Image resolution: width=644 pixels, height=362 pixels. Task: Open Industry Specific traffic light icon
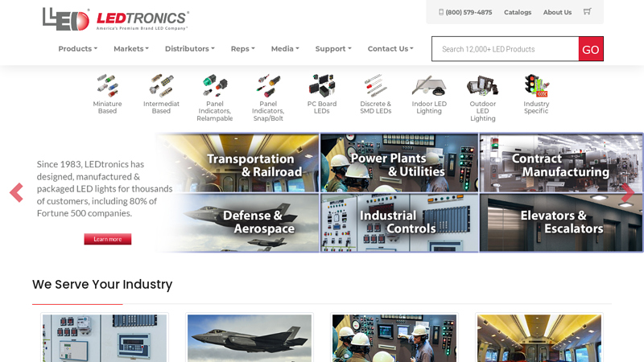[536, 85]
